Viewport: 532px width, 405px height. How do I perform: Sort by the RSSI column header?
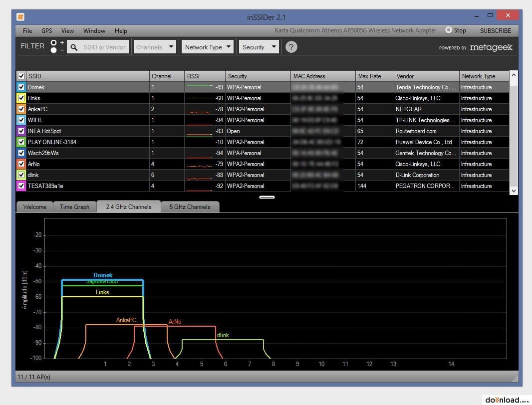(205, 76)
